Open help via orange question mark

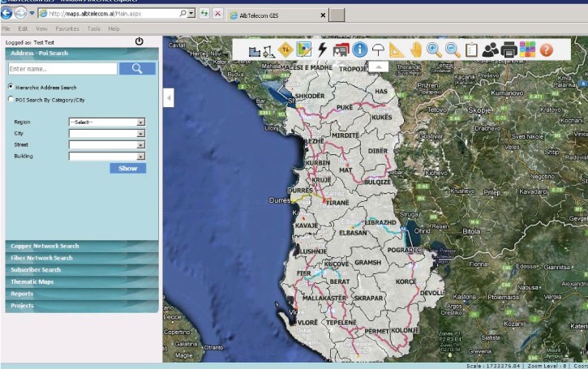coord(547,49)
